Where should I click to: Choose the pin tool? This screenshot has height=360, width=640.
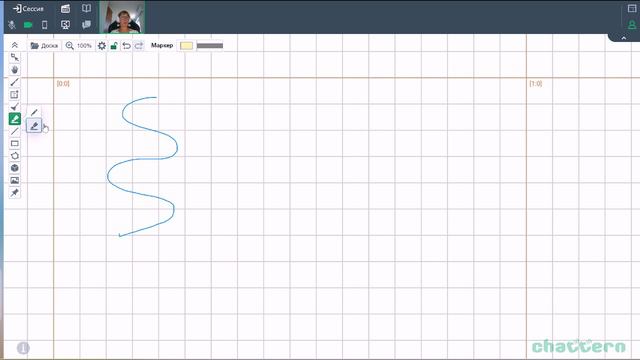tap(15, 193)
